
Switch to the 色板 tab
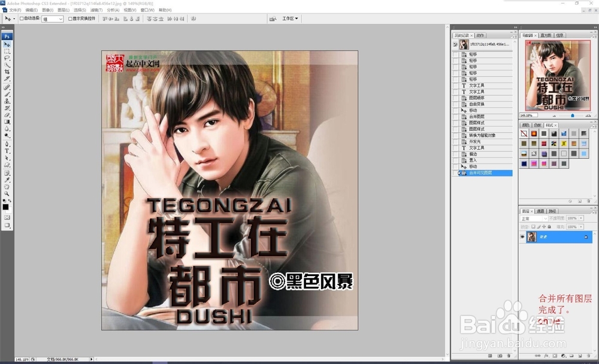point(537,125)
